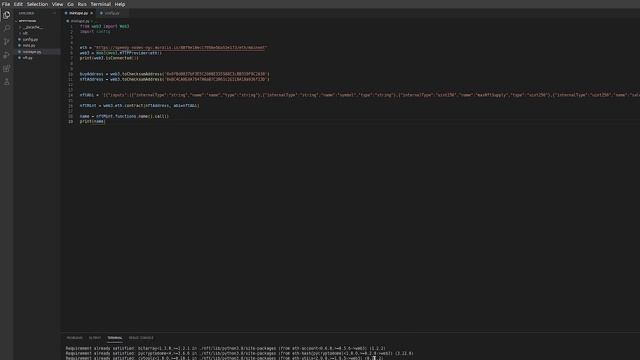Open nft.py from the Explorer tree
This screenshot has height=360, width=640.
tap(27, 58)
